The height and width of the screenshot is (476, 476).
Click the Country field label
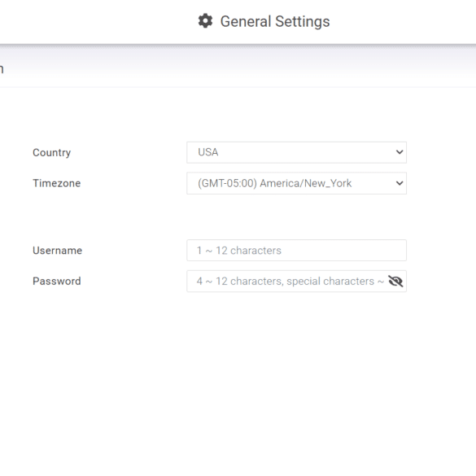point(51,152)
